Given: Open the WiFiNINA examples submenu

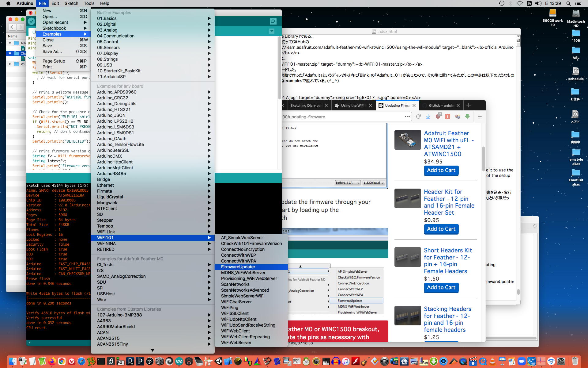Looking at the screenshot, I should (106, 243).
